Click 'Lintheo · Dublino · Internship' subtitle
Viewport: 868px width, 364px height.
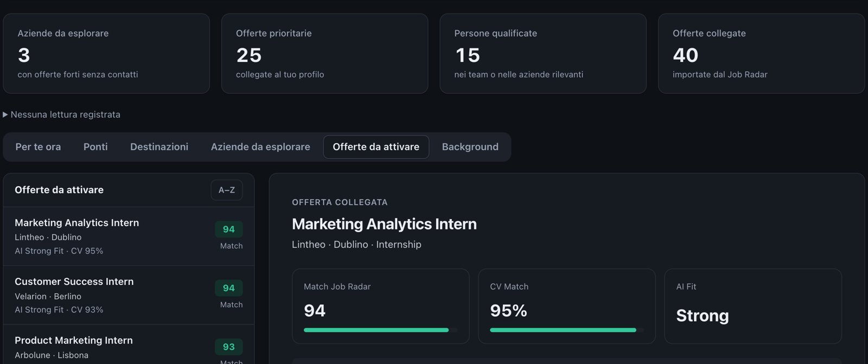coord(356,245)
